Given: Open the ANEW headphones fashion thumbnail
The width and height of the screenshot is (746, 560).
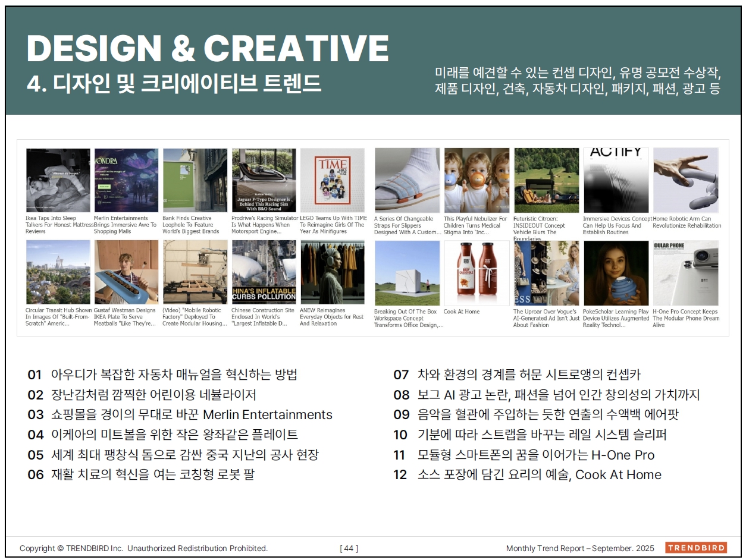Looking at the screenshot, I should coord(332,272).
